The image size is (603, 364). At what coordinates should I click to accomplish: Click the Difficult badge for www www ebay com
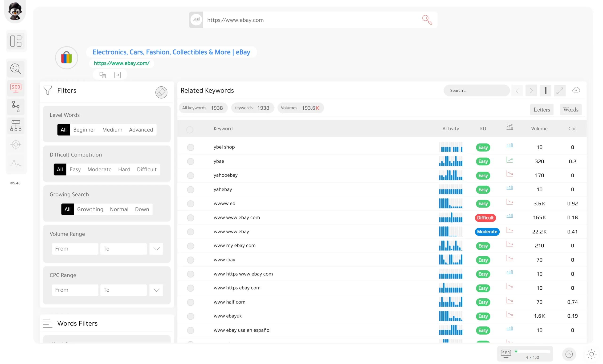tap(485, 218)
